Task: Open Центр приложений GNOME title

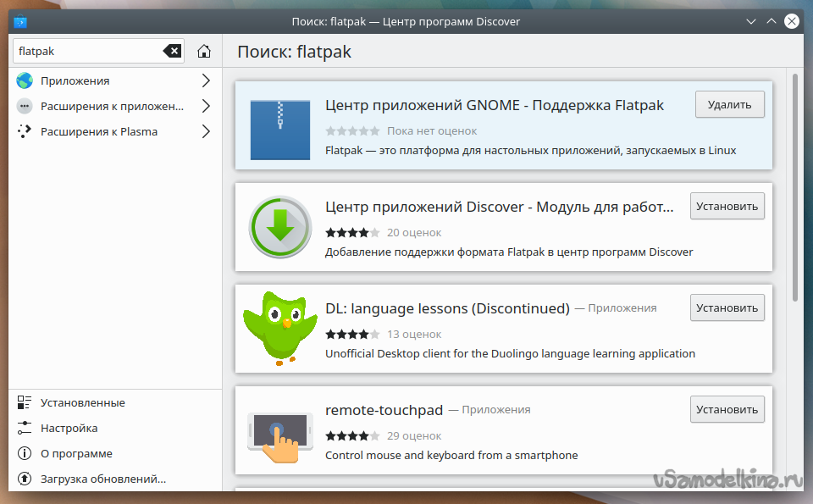Action: [494, 105]
